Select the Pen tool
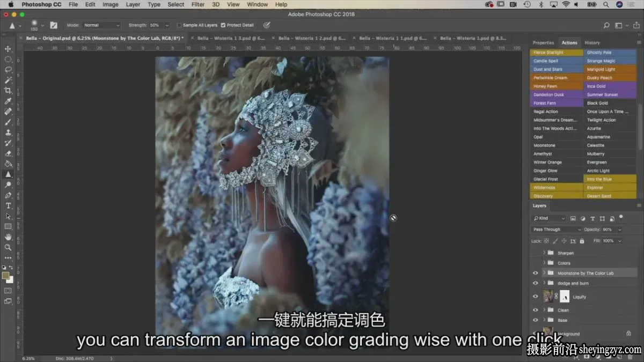 (8, 195)
